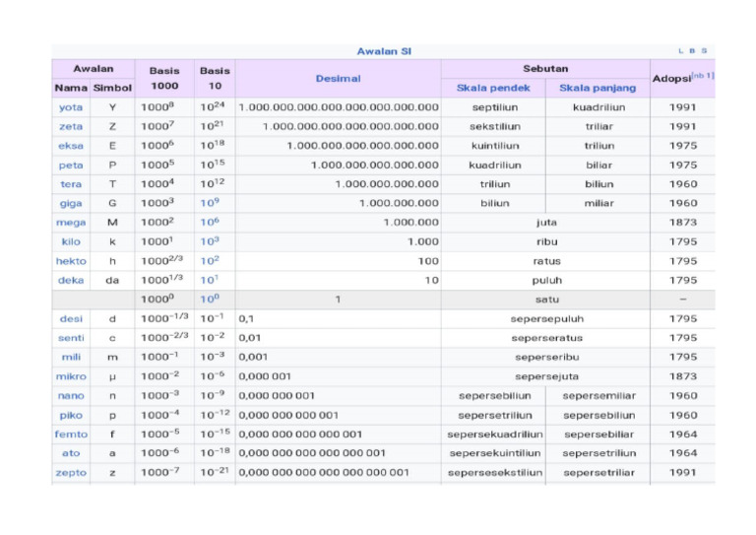Select the Basis 1000 column header
The width and height of the screenshot is (756, 535).
pyautogui.click(x=164, y=78)
